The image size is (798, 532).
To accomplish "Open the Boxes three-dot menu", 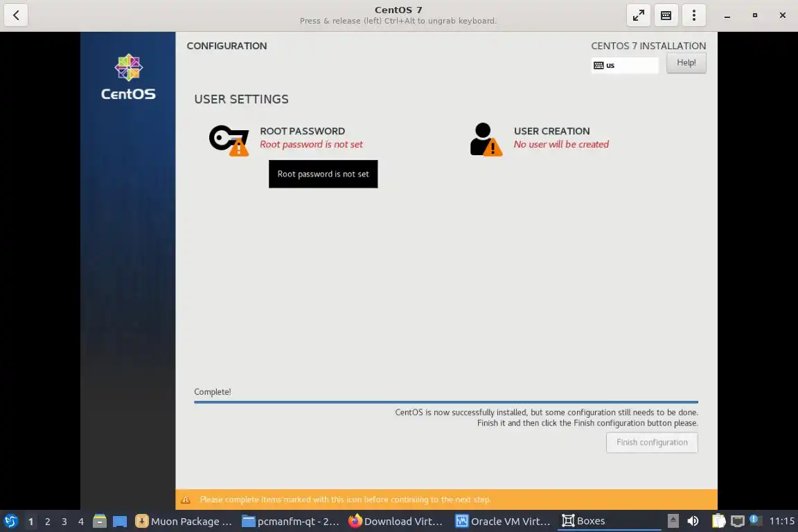I will (x=693, y=15).
